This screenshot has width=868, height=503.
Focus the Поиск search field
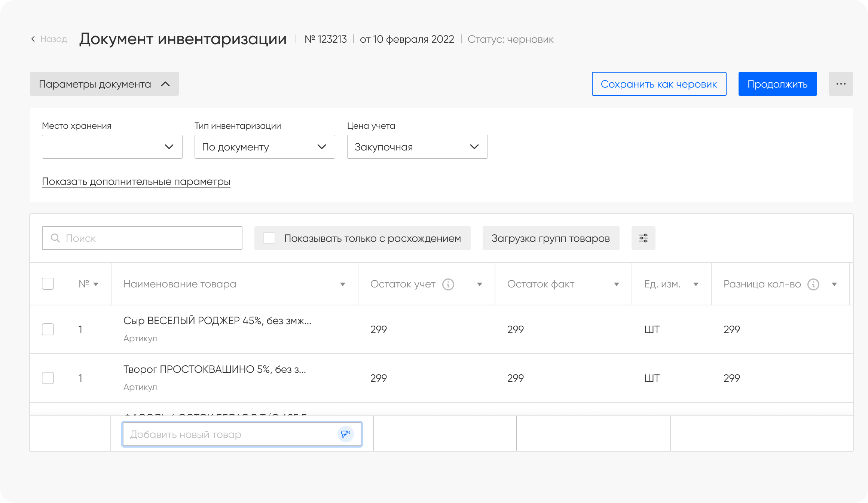[142, 238]
